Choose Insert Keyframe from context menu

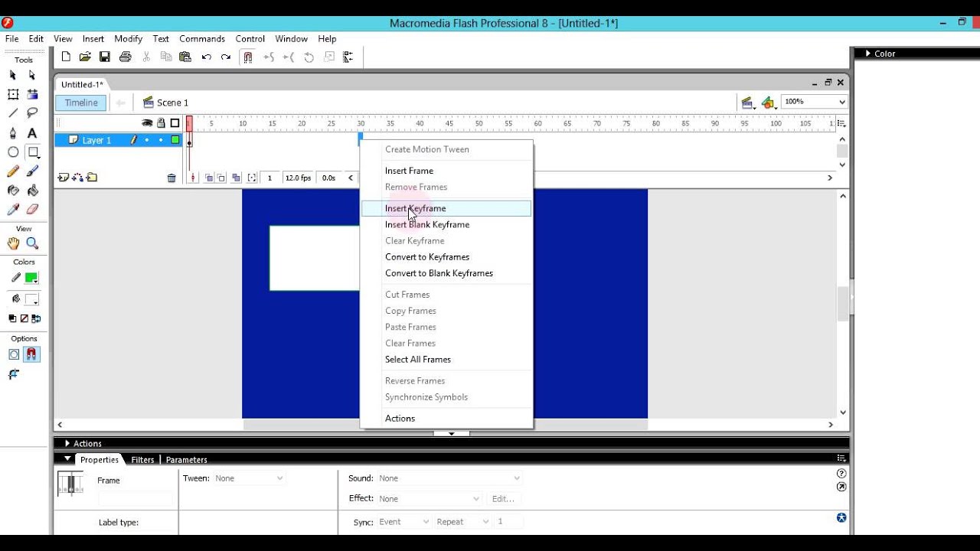click(446, 208)
